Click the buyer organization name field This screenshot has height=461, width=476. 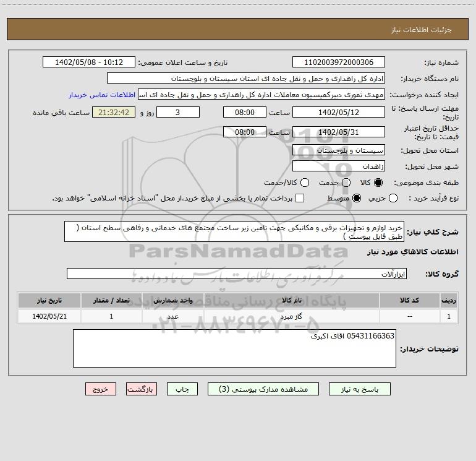(246, 78)
